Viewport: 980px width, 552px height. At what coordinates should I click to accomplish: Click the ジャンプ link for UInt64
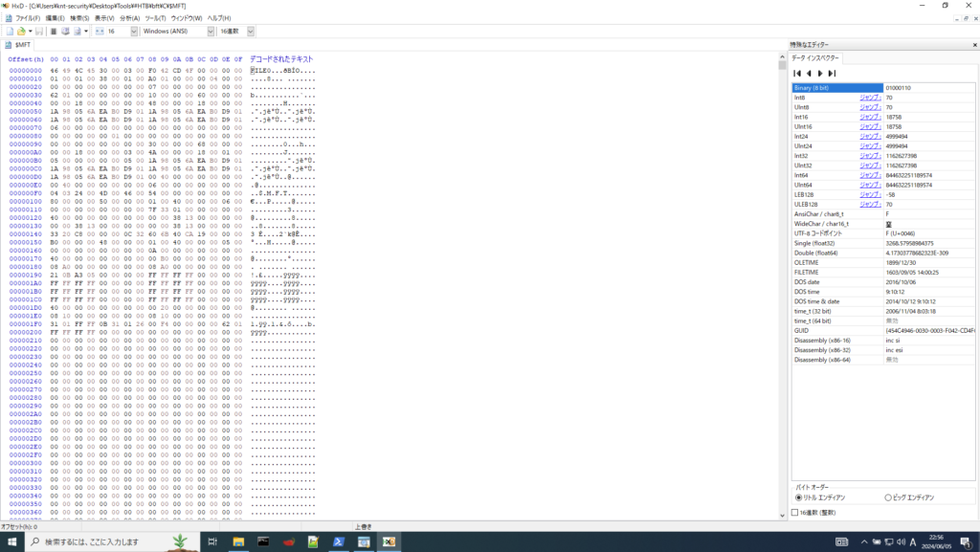tap(870, 185)
